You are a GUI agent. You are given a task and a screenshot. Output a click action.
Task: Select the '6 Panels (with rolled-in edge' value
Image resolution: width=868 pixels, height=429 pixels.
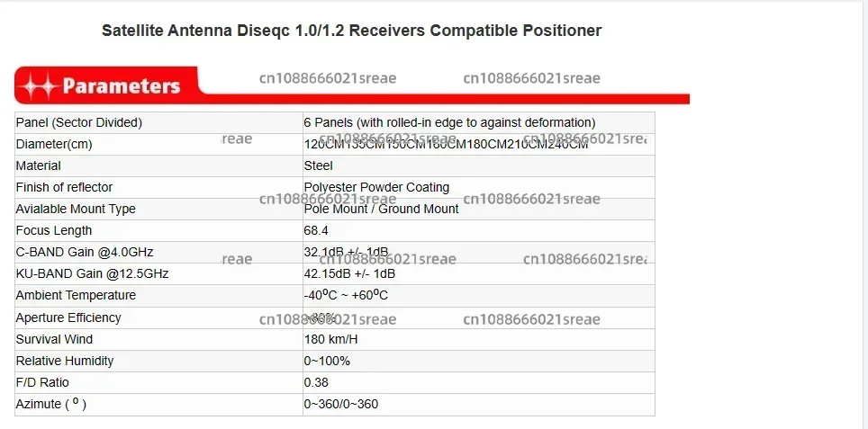tap(449, 122)
